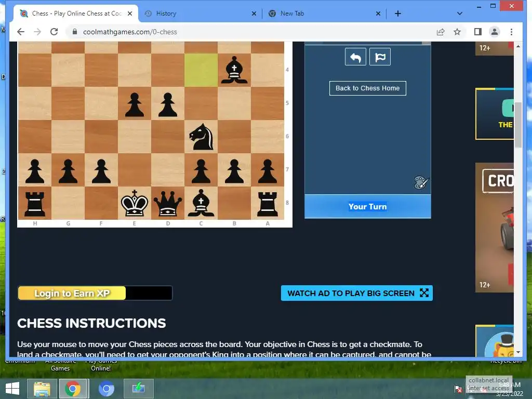This screenshot has width=532, height=399.
Task: Close the Chess browser tab
Action: [x=129, y=14]
